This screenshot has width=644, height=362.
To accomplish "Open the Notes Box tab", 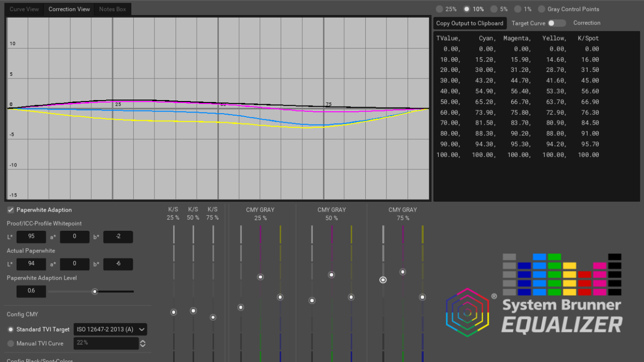I will coord(113,9).
